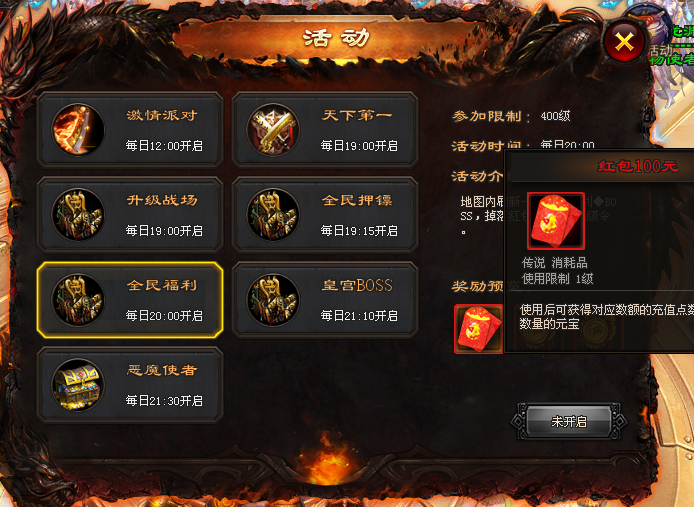The height and width of the screenshot is (507, 694).
Task: Click the treasure chest icon for 恶魔使者
Action: pyautogui.click(x=78, y=385)
